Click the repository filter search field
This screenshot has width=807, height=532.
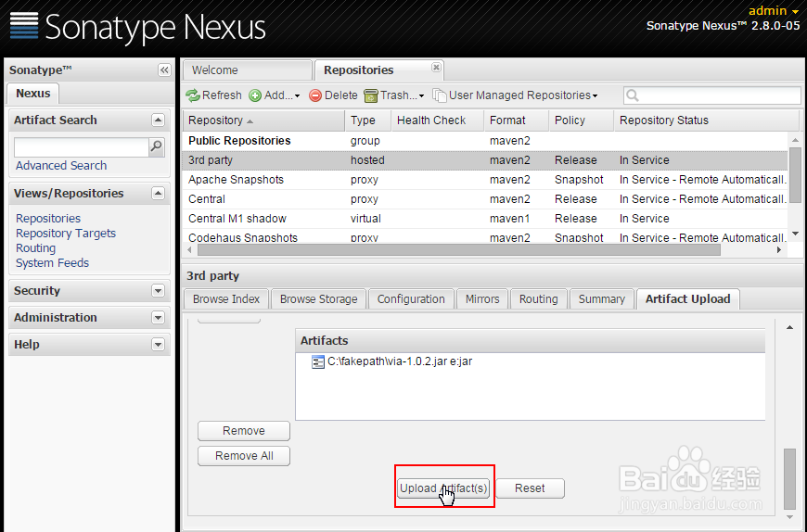click(x=711, y=95)
